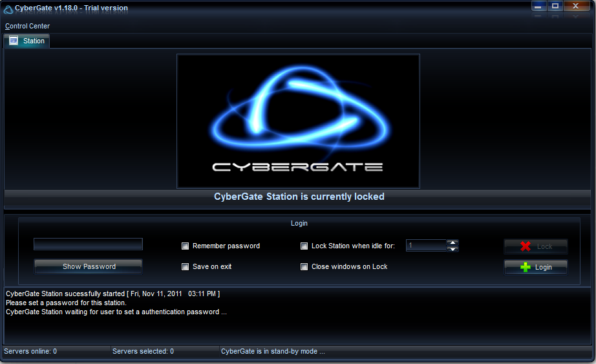Enable Remember password checkbox

click(x=185, y=246)
